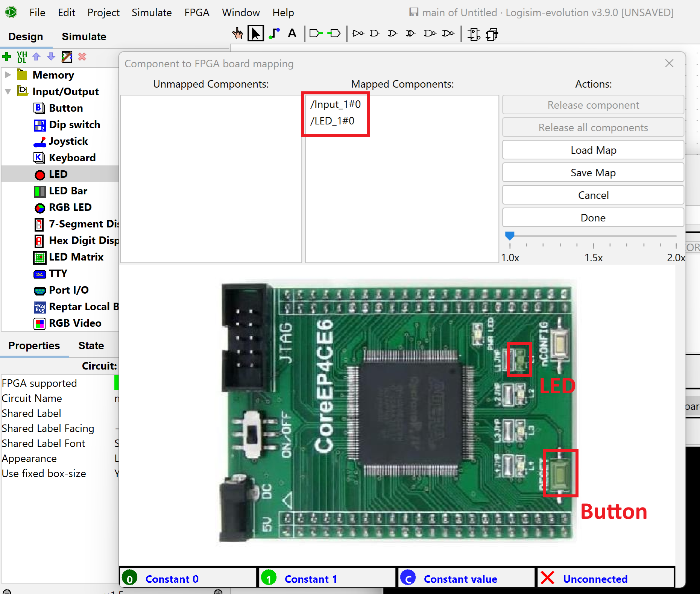
Task: Click the green plus add circuit icon
Action: click(x=6, y=57)
